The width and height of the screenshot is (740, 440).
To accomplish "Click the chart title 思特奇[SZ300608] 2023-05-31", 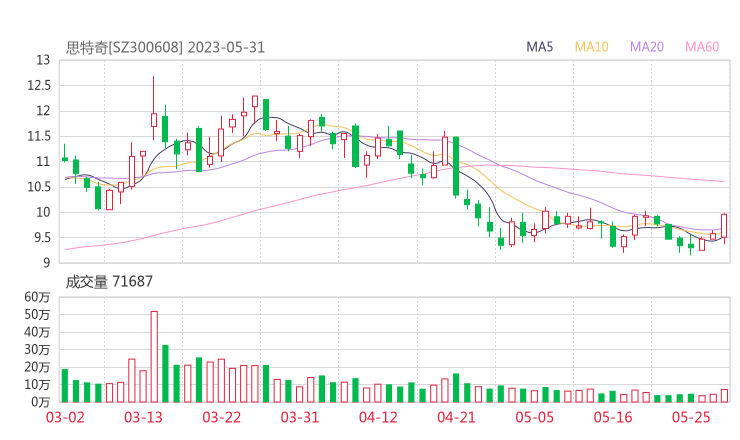I will tap(165, 48).
